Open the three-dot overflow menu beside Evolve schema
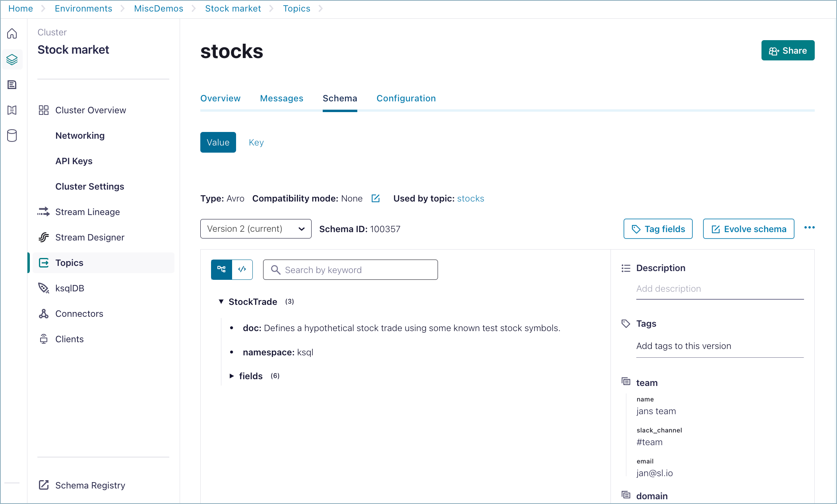 point(810,227)
